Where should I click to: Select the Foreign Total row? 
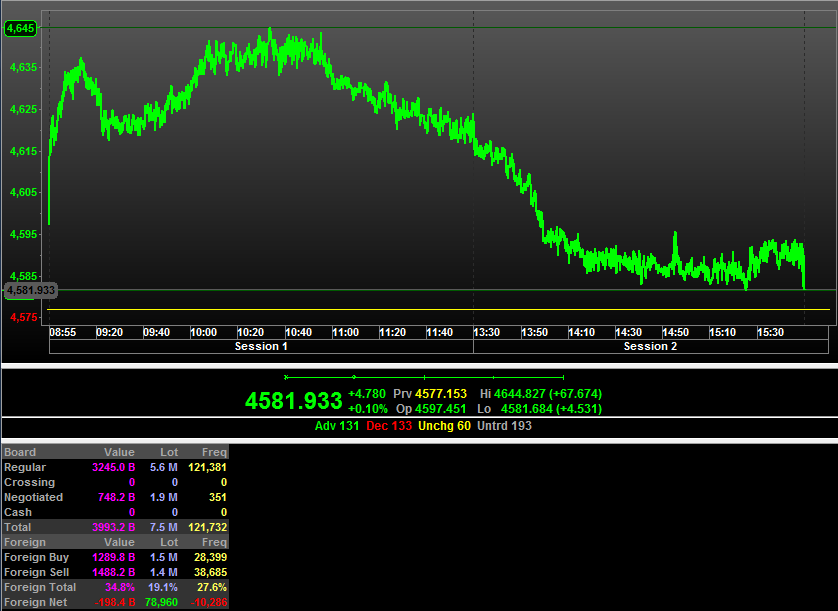115,587
